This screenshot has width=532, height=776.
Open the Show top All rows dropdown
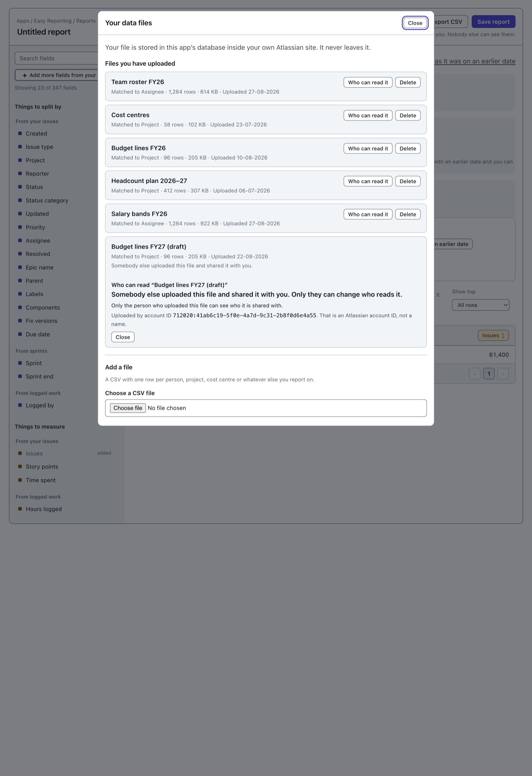[480, 305]
